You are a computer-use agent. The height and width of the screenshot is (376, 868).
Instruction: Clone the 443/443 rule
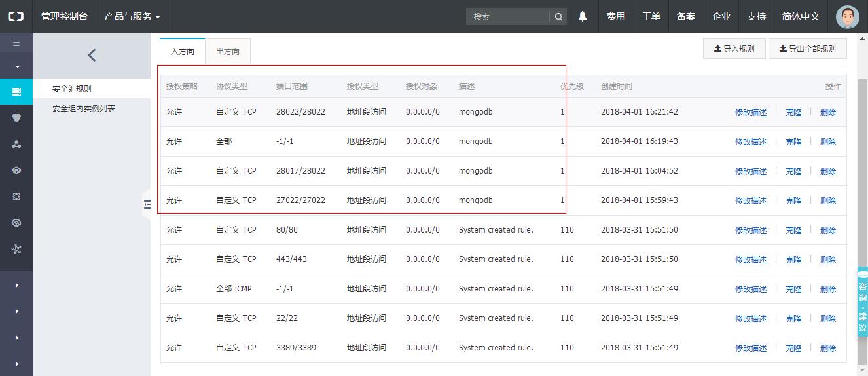click(793, 260)
